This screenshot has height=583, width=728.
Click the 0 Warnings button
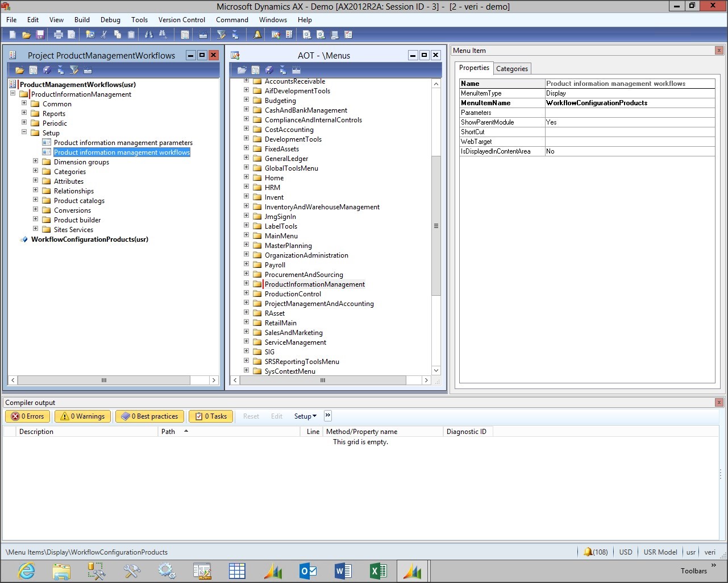(x=82, y=416)
